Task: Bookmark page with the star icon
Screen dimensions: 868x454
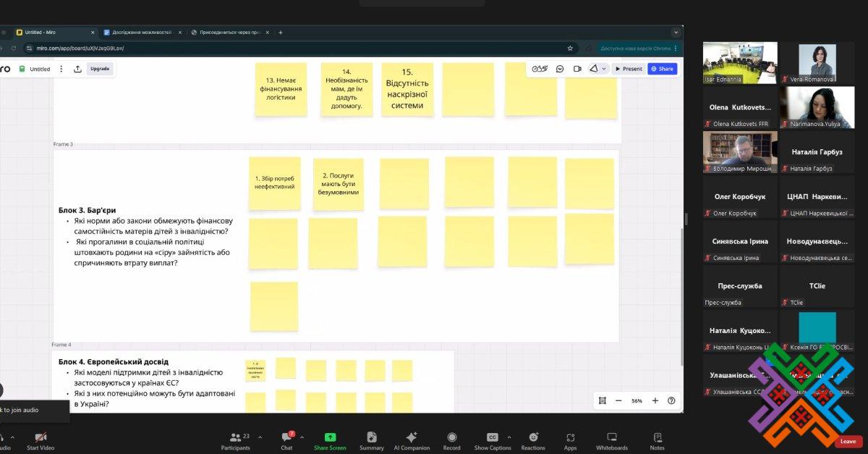Action: click(570, 49)
